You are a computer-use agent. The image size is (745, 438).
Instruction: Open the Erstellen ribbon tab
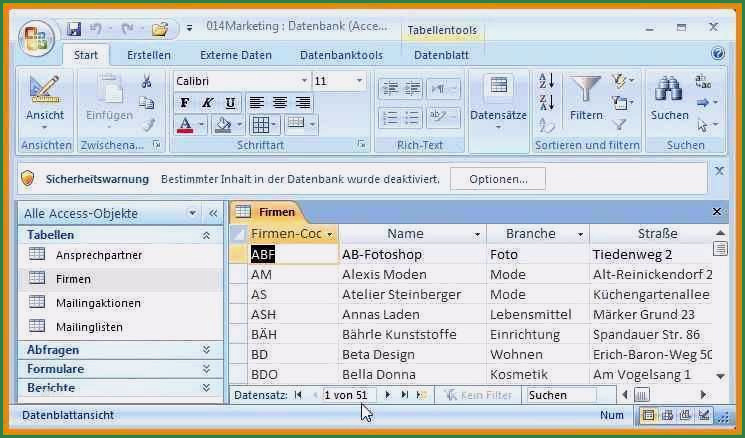coord(149,55)
